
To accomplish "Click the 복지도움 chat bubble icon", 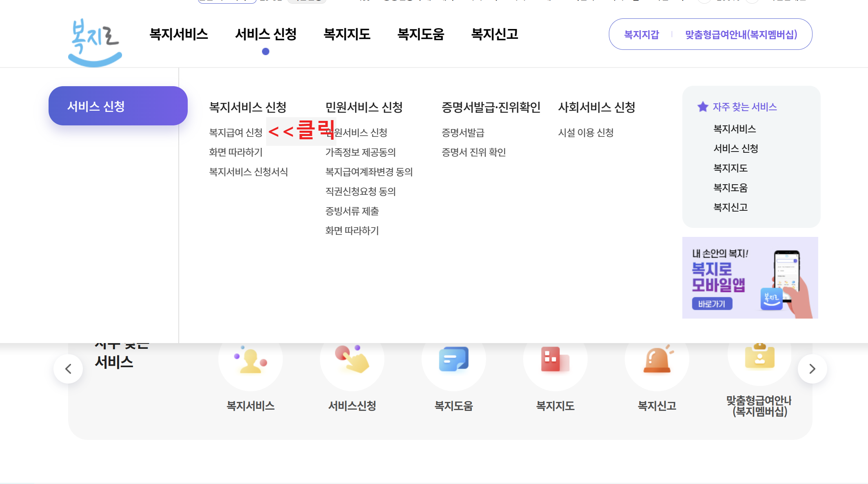I will (x=453, y=359).
